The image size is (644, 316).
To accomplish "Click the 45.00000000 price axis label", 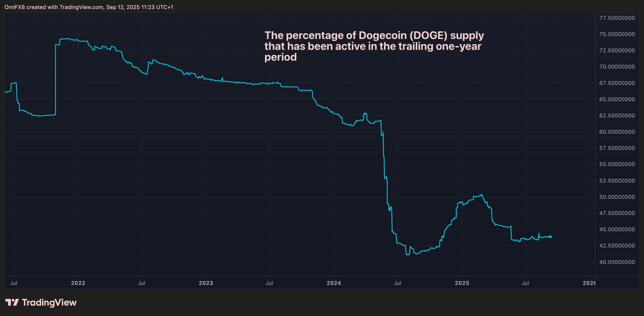I will [x=617, y=229].
